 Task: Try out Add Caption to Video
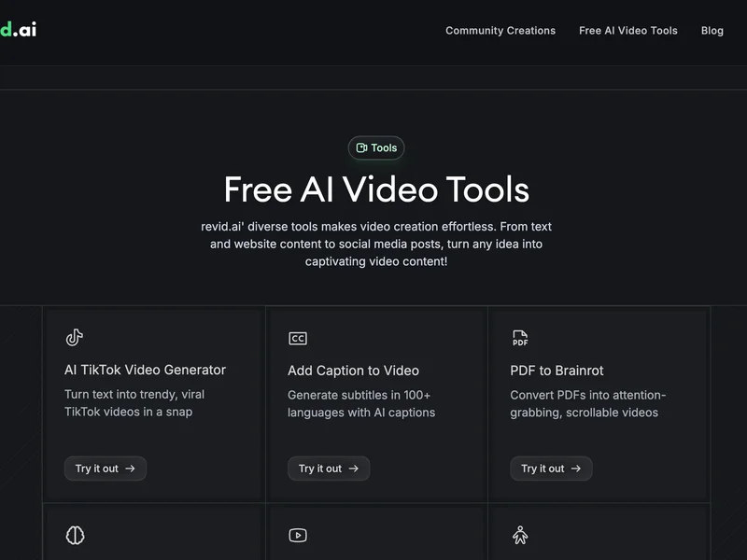[x=329, y=469]
